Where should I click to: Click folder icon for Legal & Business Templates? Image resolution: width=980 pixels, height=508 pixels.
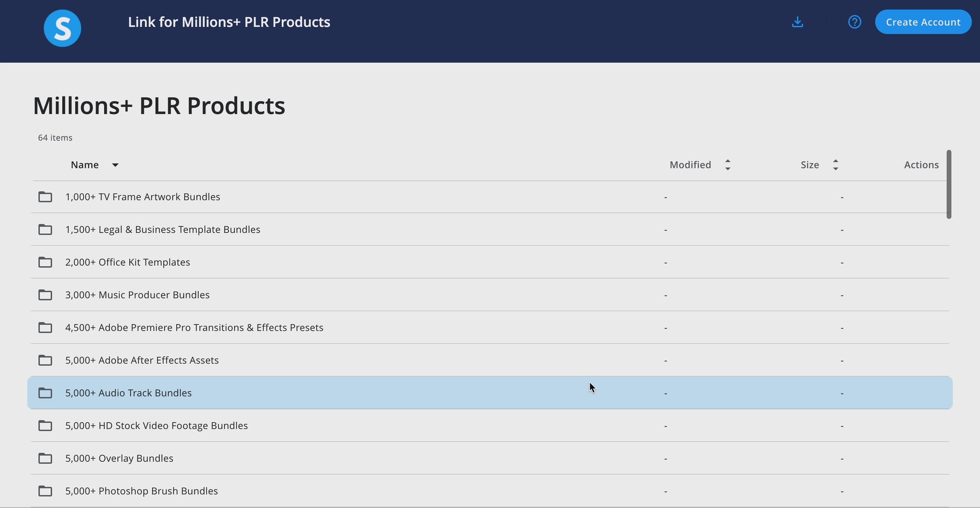click(45, 230)
